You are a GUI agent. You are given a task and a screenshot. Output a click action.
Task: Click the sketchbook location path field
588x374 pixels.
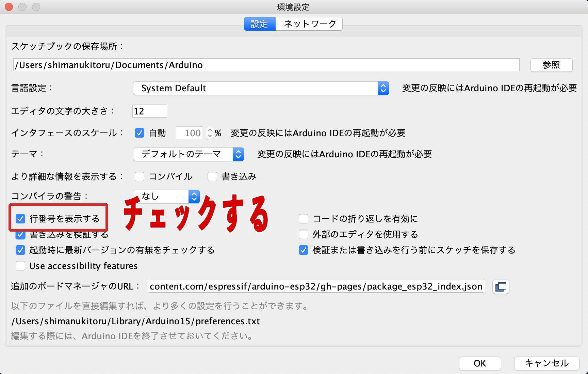coord(266,65)
